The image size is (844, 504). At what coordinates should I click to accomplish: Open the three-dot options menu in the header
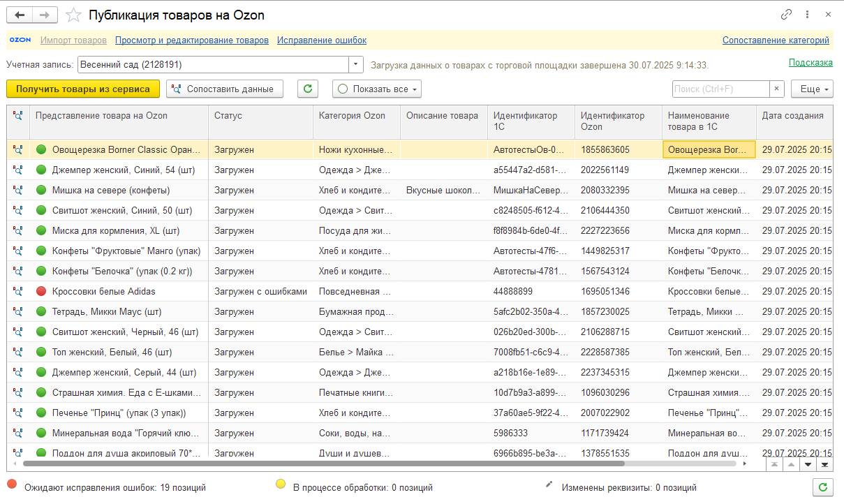808,15
